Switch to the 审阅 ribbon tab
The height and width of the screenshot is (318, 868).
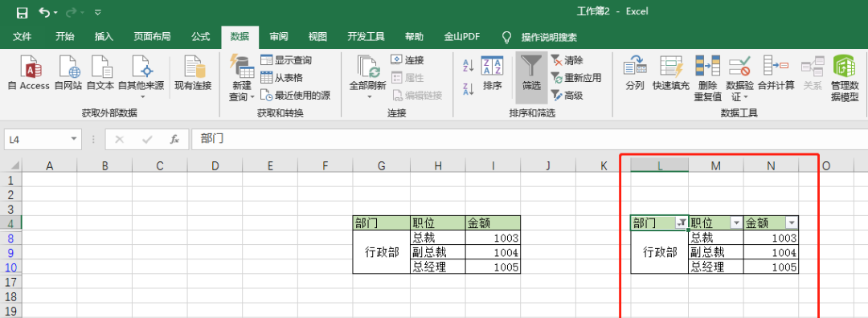279,37
